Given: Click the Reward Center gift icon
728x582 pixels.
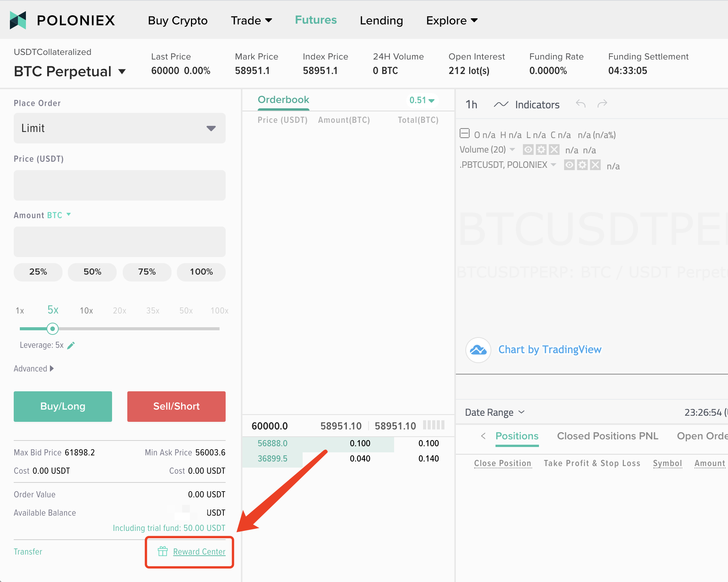Looking at the screenshot, I should (x=163, y=551).
